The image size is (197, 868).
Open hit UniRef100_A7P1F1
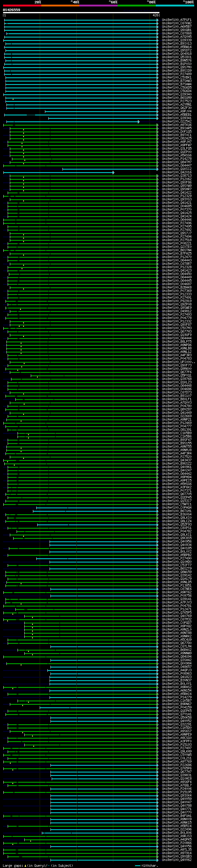(x=177, y=20)
